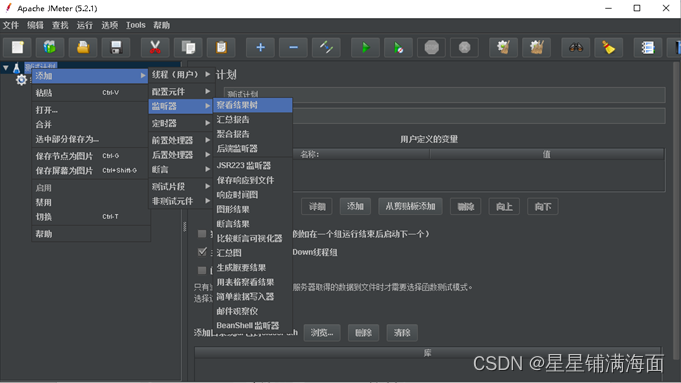The height and width of the screenshot is (383, 681).
Task: Click the 向下 button
Action: [x=542, y=207]
